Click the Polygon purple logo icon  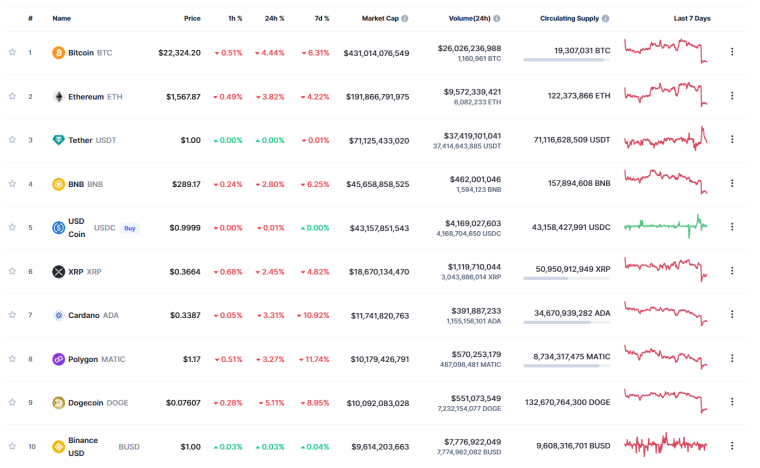click(58, 359)
